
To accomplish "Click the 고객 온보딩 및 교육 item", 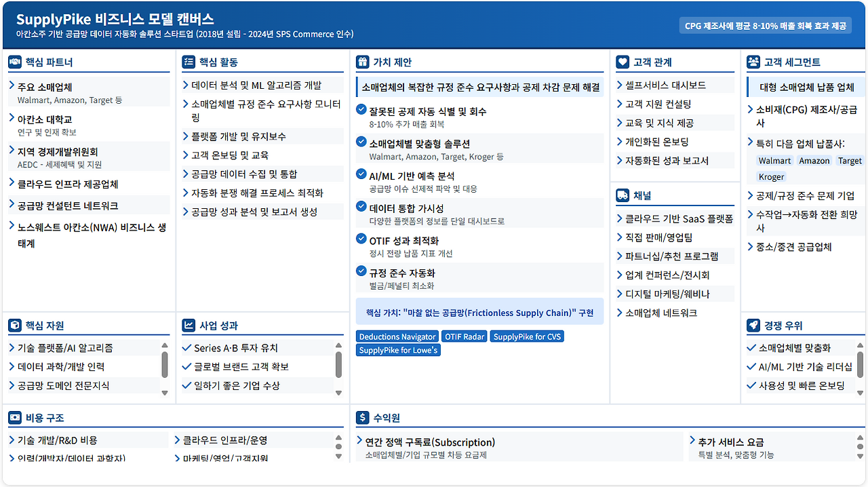I will coord(263,155).
